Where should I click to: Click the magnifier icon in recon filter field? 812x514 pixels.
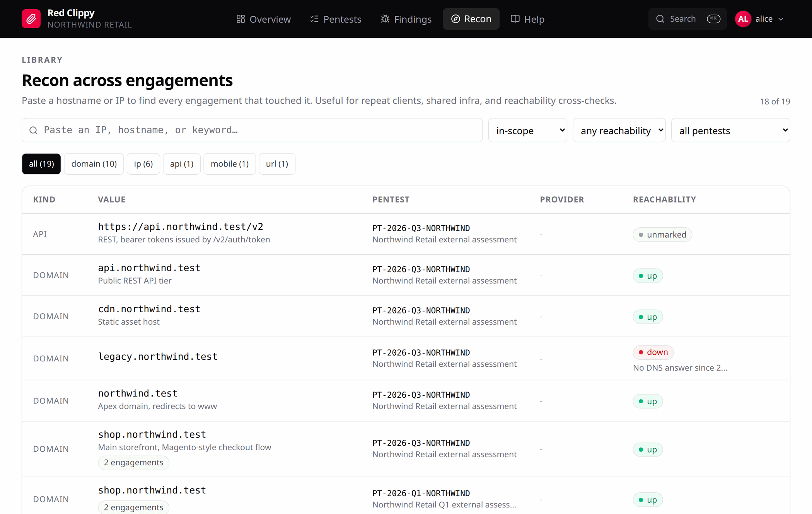[x=34, y=130]
